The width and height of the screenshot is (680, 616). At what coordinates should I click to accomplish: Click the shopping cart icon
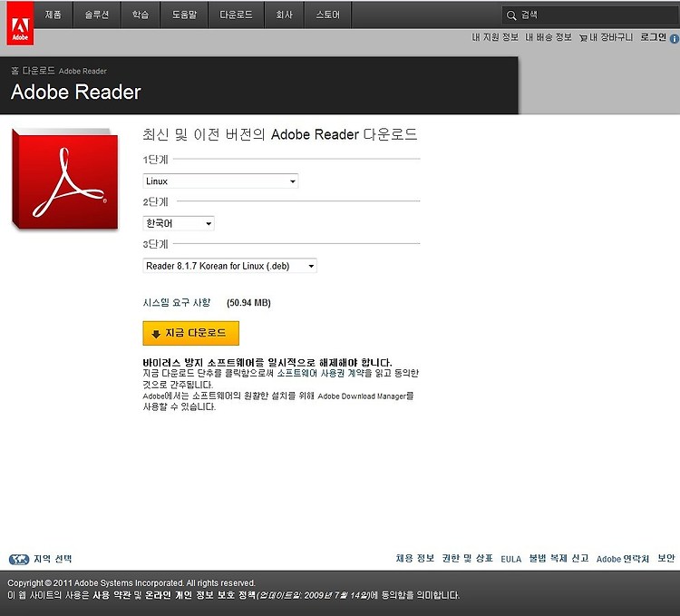pos(583,38)
